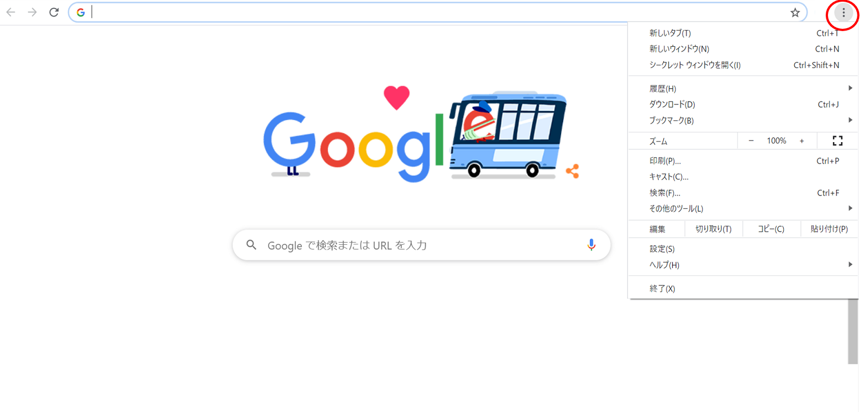Screen dimensions: 868x412
Task: Select シークレット ウィンドウを開く(I) menu entry
Action: click(743, 66)
